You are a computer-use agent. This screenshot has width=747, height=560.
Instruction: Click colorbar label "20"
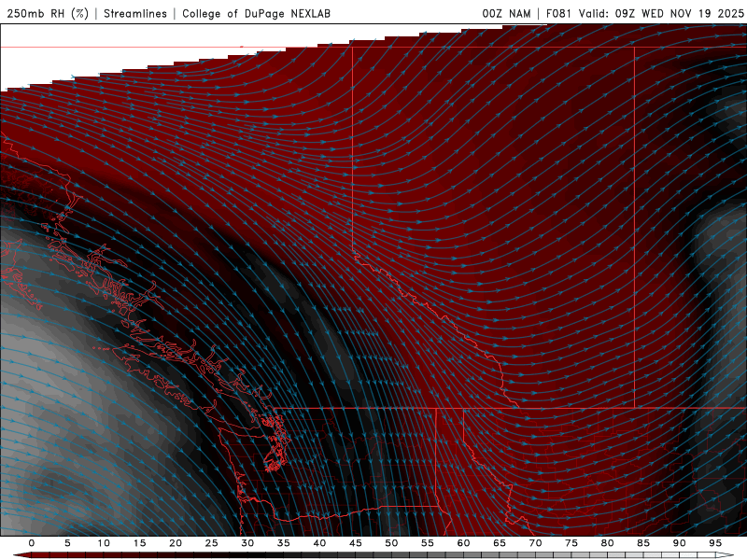(176, 543)
